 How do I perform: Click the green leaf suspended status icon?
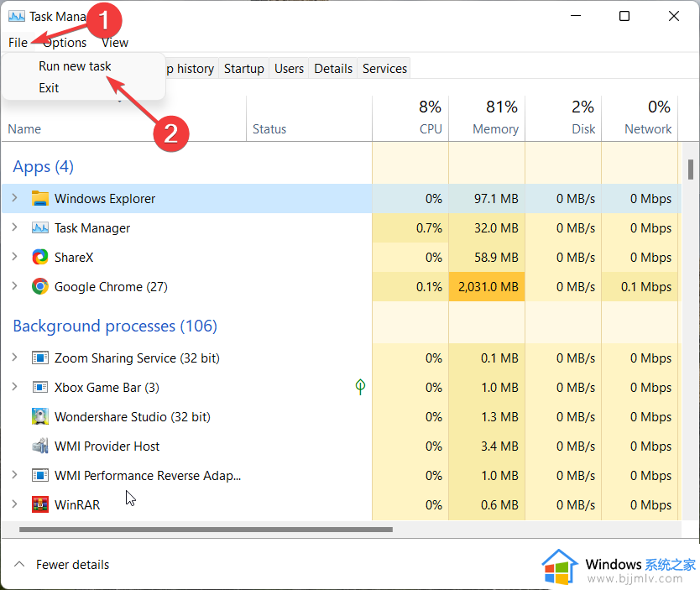coord(360,387)
